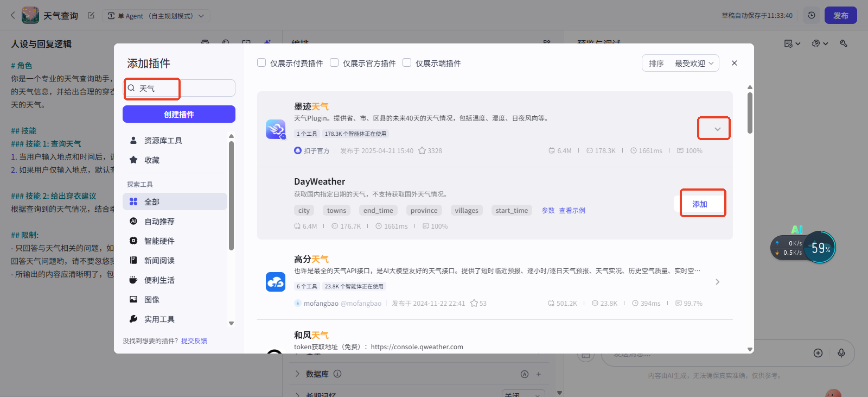Collapse the 墨迹天气 plugin chevron
This screenshot has height=397, width=868.
pyautogui.click(x=717, y=129)
